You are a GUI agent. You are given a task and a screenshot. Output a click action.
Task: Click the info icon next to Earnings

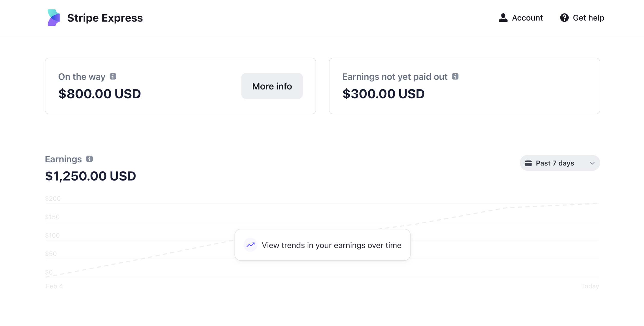pyautogui.click(x=89, y=159)
